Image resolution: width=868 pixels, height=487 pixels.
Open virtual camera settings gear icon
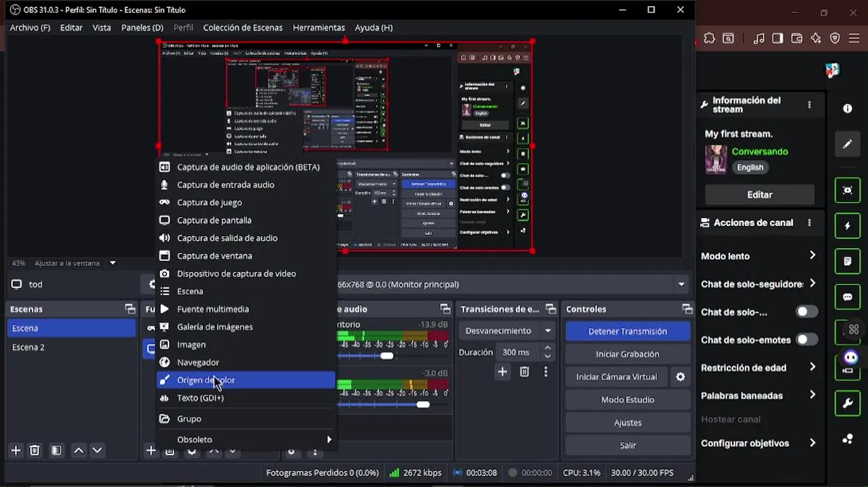click(681, 377)
